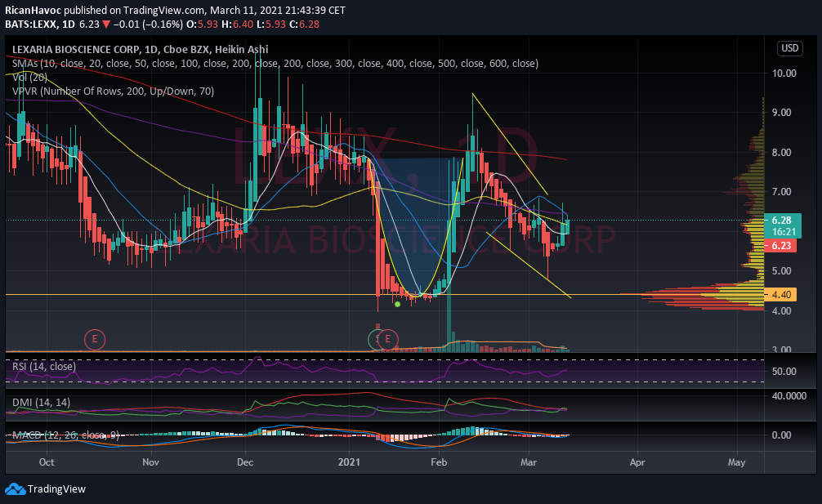Click the 16:21 countdown label
The width and height of the screenshot is (822, 504).
tap(784, 232)
